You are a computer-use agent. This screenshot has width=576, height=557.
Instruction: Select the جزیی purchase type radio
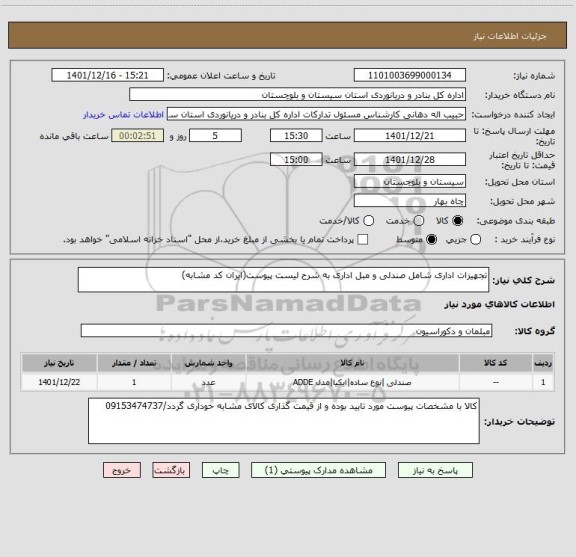pos(475,240)
